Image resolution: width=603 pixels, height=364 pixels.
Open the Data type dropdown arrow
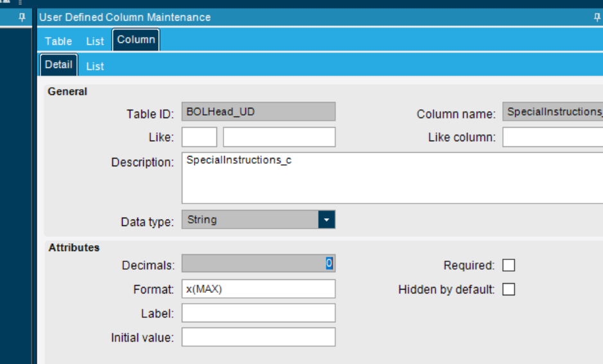[326, 220]
